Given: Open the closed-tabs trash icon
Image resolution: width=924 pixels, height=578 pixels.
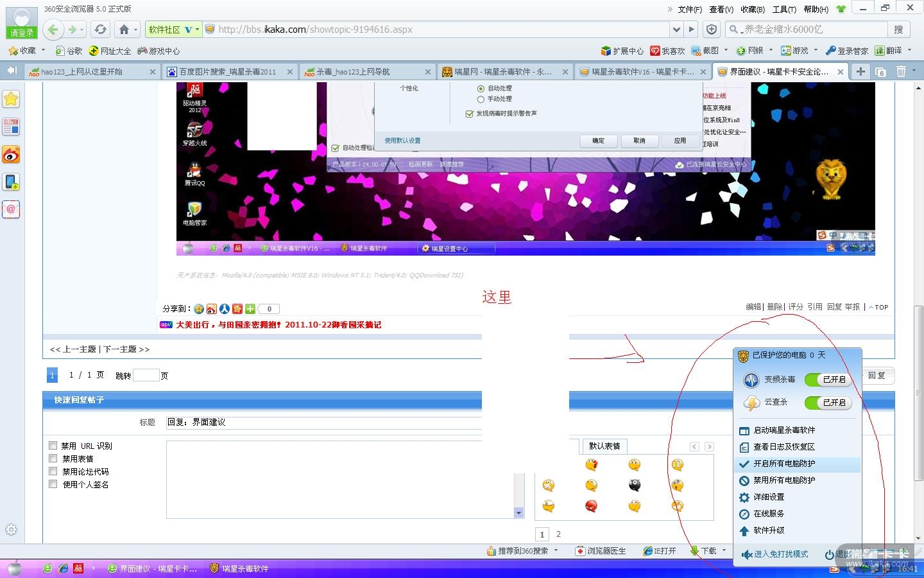Looking at the screenshot, I should [x=901, y=71].
